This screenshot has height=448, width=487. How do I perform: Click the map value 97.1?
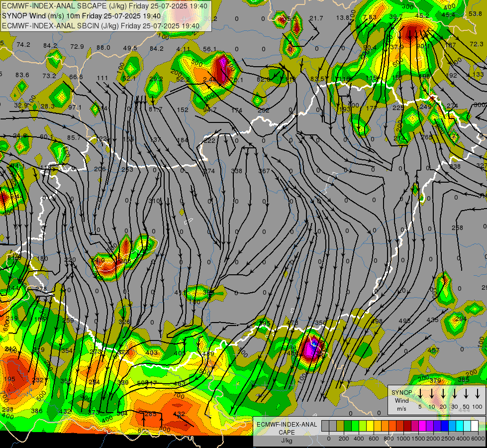point(75,107)
